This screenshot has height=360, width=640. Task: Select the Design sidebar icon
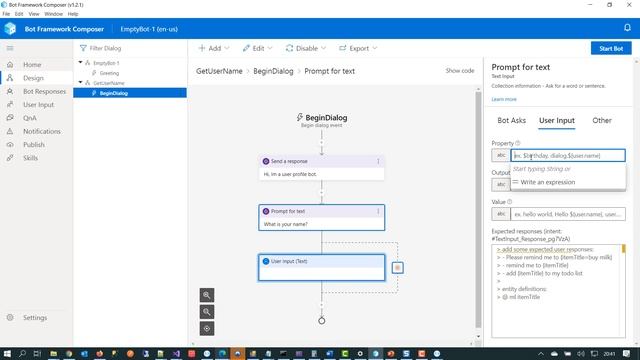pyautogui.click(x=10, y=78)
